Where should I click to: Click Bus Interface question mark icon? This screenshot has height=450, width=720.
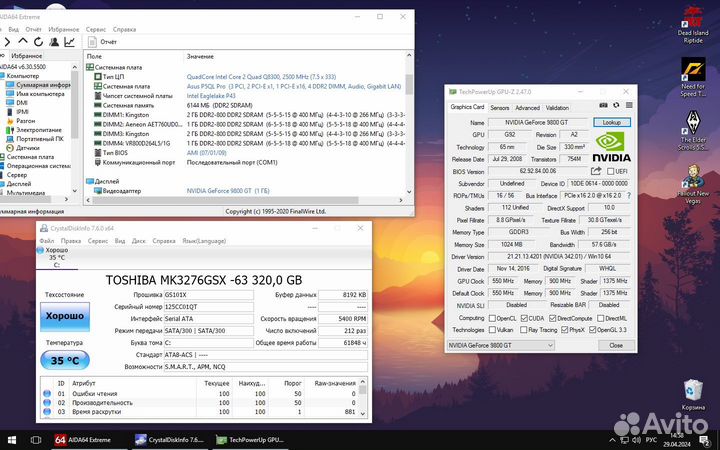coord(629,196)
